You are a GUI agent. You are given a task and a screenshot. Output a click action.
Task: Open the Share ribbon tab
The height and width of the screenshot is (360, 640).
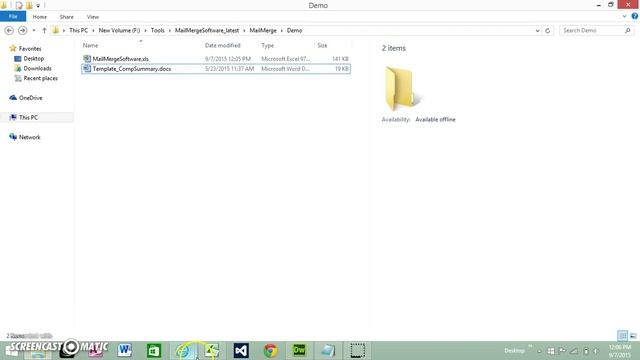(67, 17)
